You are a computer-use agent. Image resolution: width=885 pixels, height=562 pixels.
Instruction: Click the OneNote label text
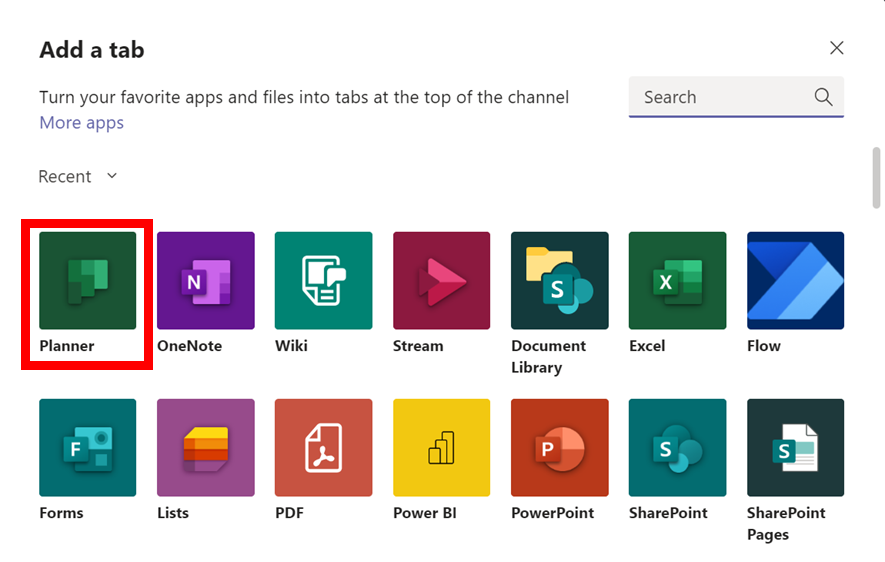(x=190, y=346)
